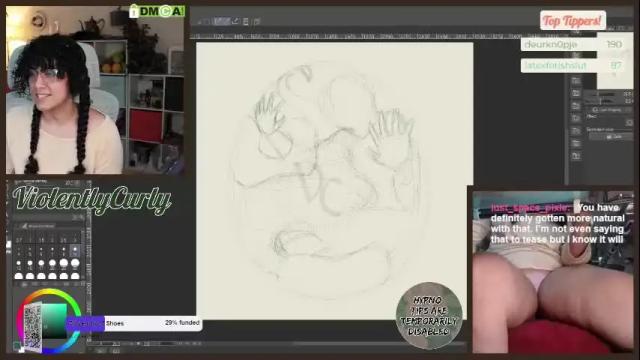640x360 pixels.
Task: Click the sketch drawing canvas
Action: point(334,181)
